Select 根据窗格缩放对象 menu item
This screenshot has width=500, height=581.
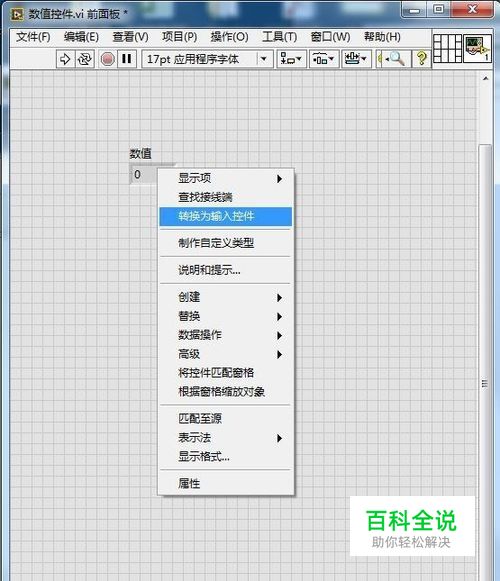pyautogui.click(x=226, y=392)
